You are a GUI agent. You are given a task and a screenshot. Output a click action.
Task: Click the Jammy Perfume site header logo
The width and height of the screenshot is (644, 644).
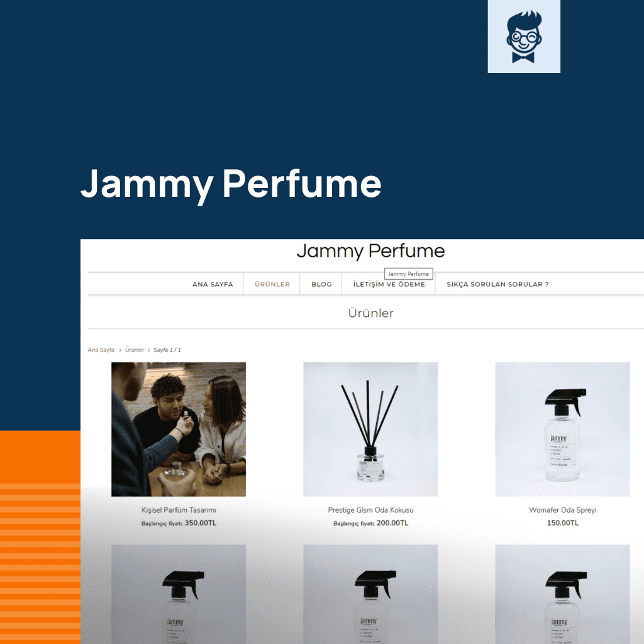coord(370,251)
